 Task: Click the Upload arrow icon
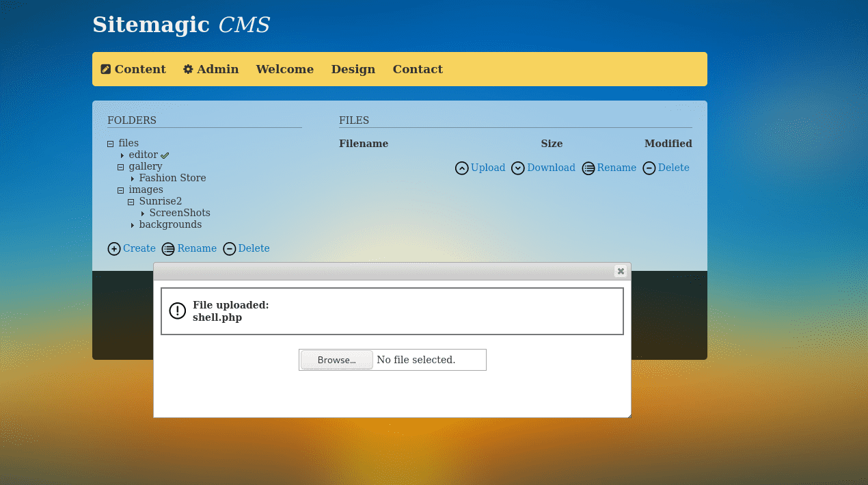click(x=462, y=168)
